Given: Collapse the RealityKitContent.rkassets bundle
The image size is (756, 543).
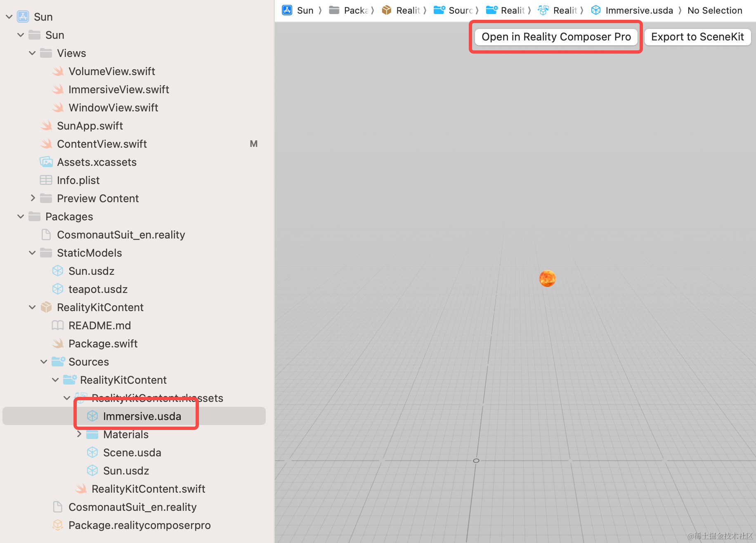Looking at the screenshot, I should coord(67,398).
